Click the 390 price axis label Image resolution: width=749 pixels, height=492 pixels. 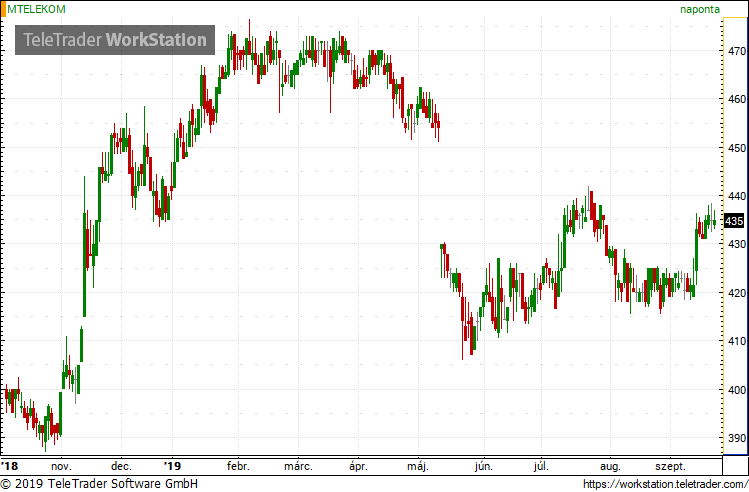pos(737,438)
